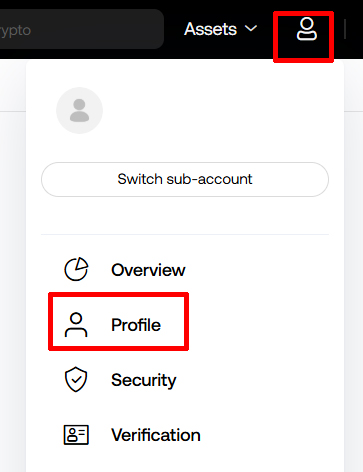This screenshot has height=472, width=363.
Task: Open the user account icon in header
Action: click(307, 29)
